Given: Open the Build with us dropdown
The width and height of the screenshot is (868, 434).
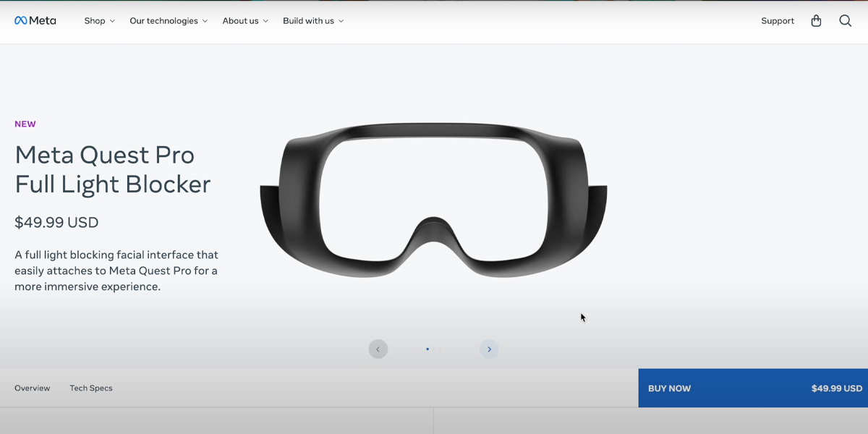Looking at the screenshot, I should point(313,21).
